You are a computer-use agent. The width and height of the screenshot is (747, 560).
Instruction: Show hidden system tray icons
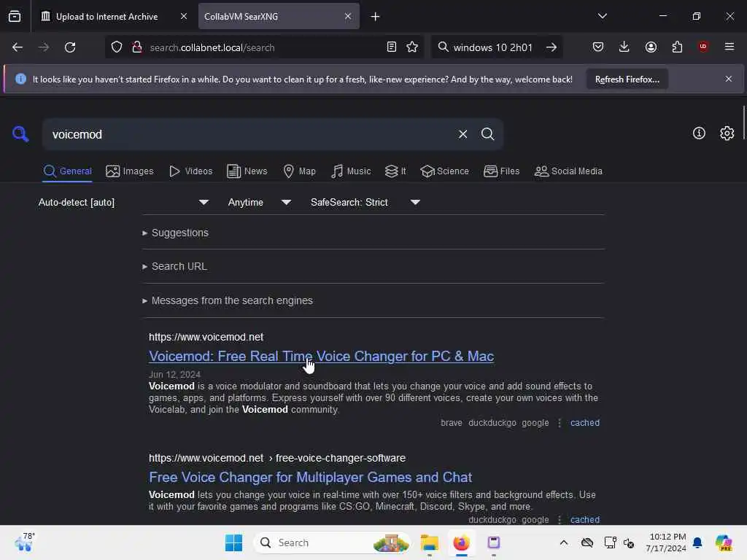(x=564, y=542)
